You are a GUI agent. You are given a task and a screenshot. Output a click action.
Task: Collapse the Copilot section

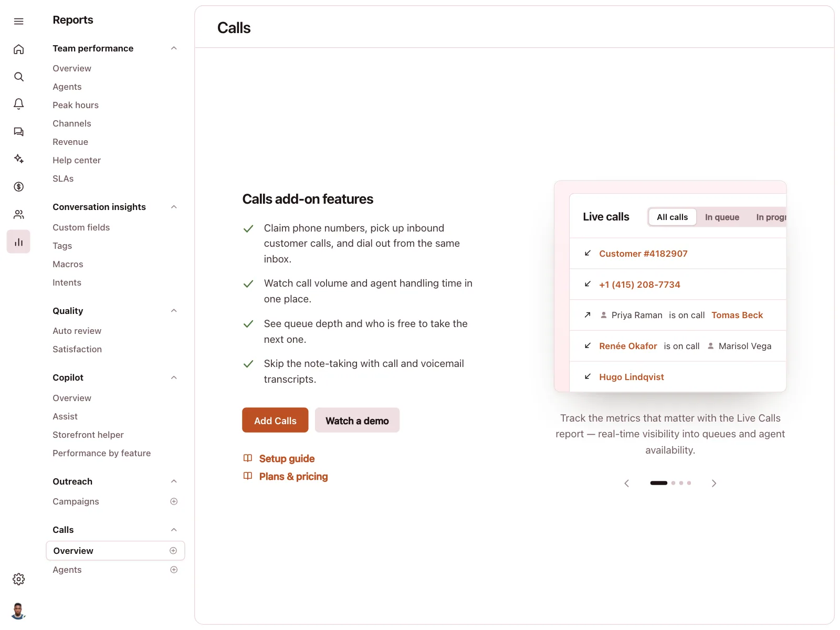(x=174, y=377)
